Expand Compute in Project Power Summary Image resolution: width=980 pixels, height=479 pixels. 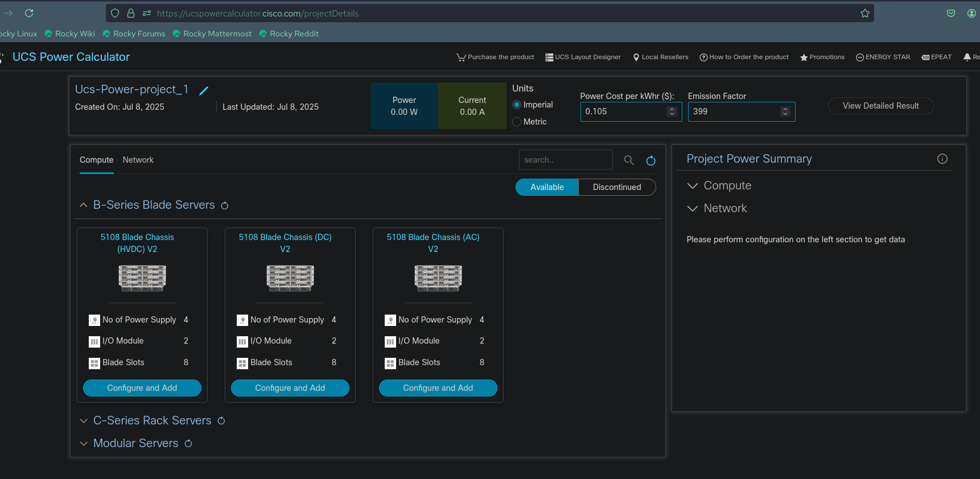pos(693,186)
